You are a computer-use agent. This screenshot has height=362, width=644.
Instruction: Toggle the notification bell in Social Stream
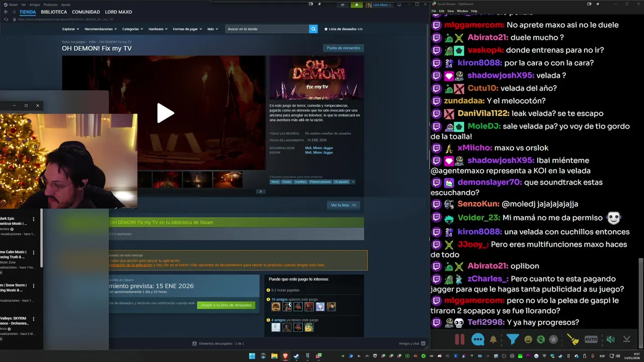[x=493, y=339]
